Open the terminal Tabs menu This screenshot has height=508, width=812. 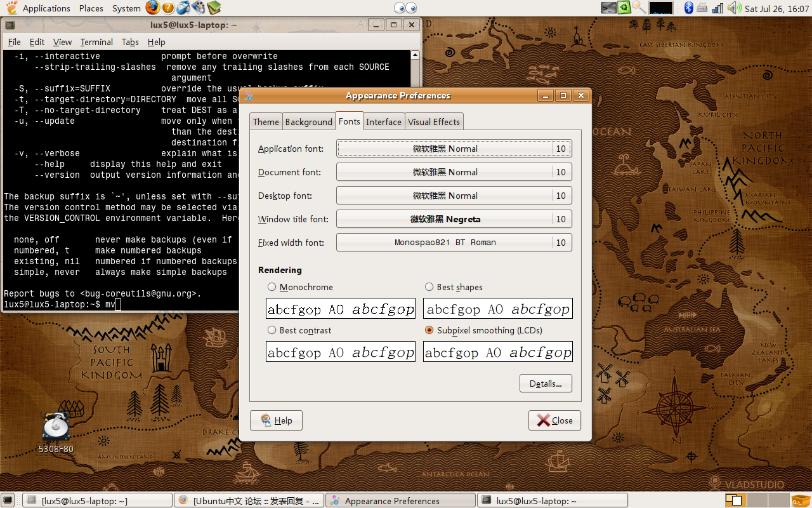(130, 42)
